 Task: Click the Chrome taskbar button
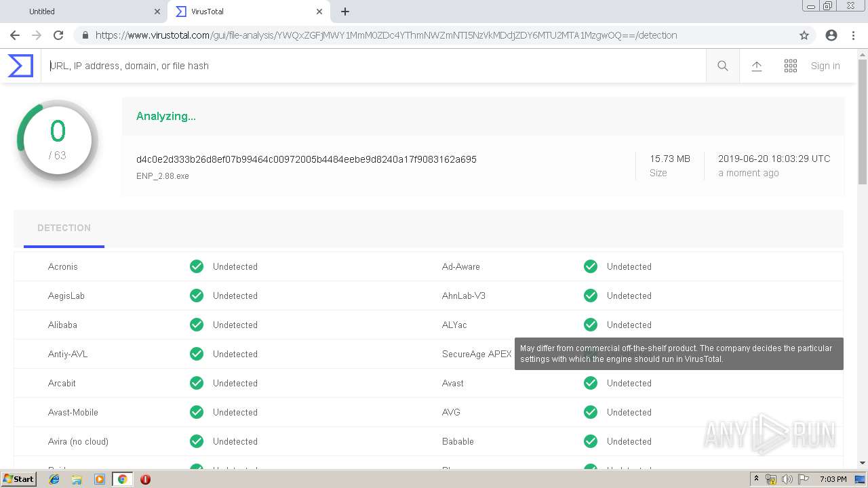click(x=122, y=479)
